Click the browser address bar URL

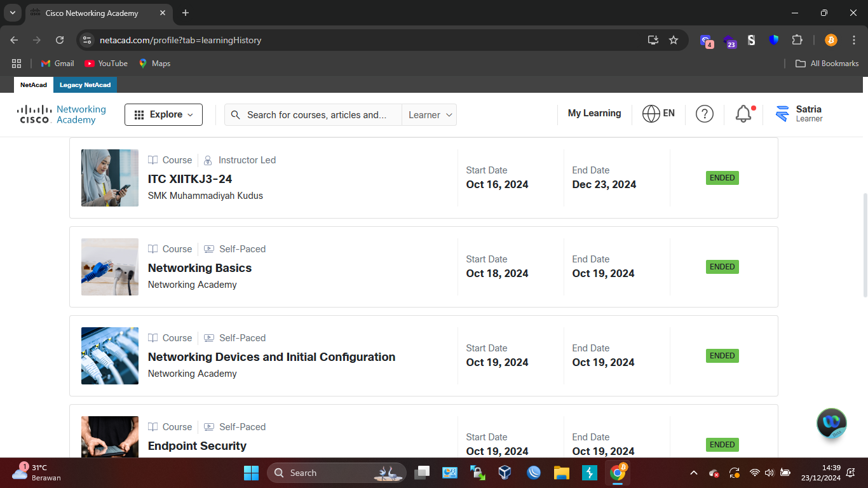180,40
